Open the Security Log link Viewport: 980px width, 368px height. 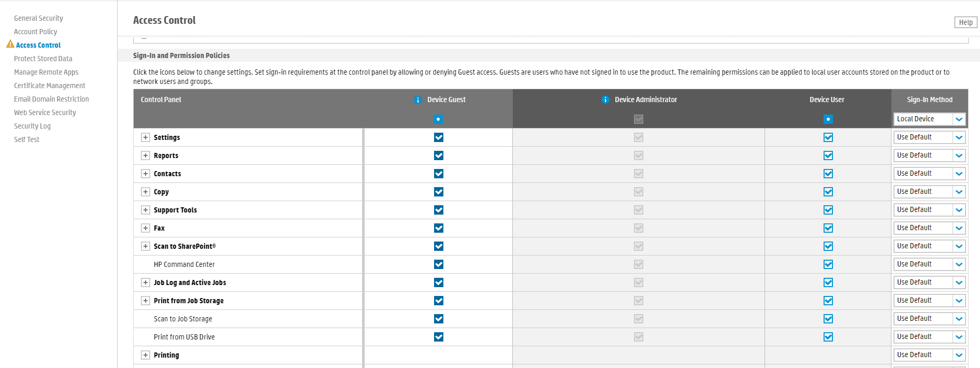pyautogui.click(x=32, y=126)
